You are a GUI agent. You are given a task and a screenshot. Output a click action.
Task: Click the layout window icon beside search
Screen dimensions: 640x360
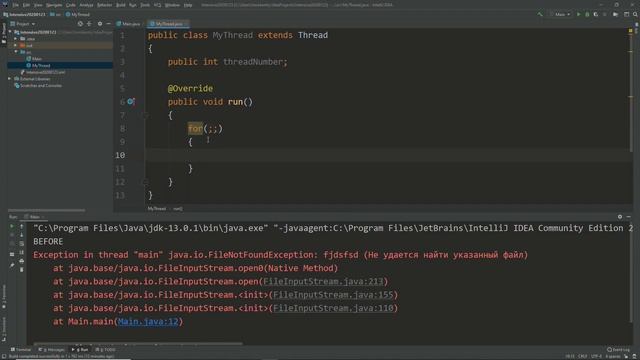point(627,14)
